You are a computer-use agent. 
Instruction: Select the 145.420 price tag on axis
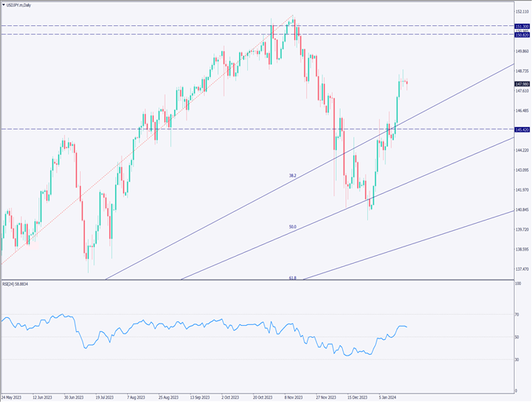tap(522, 129)
